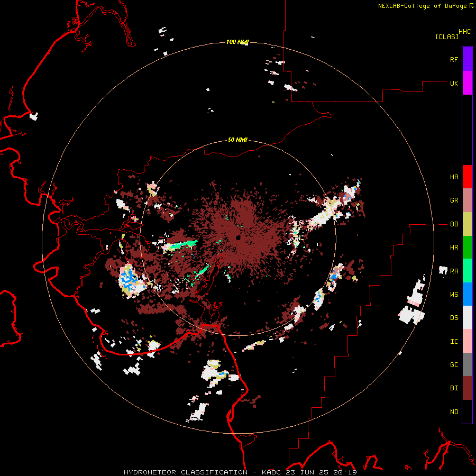Click the NEXLAB-College of DuPage credit

click(422, 6)
